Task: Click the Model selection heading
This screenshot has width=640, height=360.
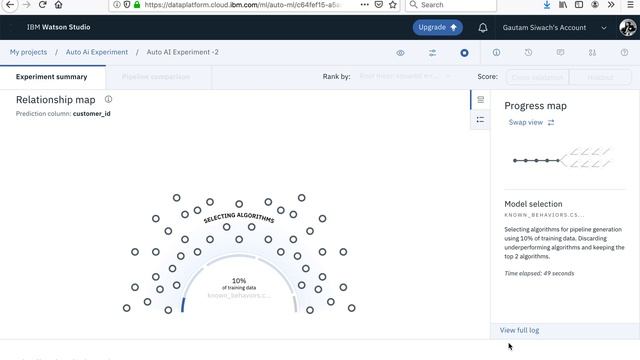Action: 533,204
